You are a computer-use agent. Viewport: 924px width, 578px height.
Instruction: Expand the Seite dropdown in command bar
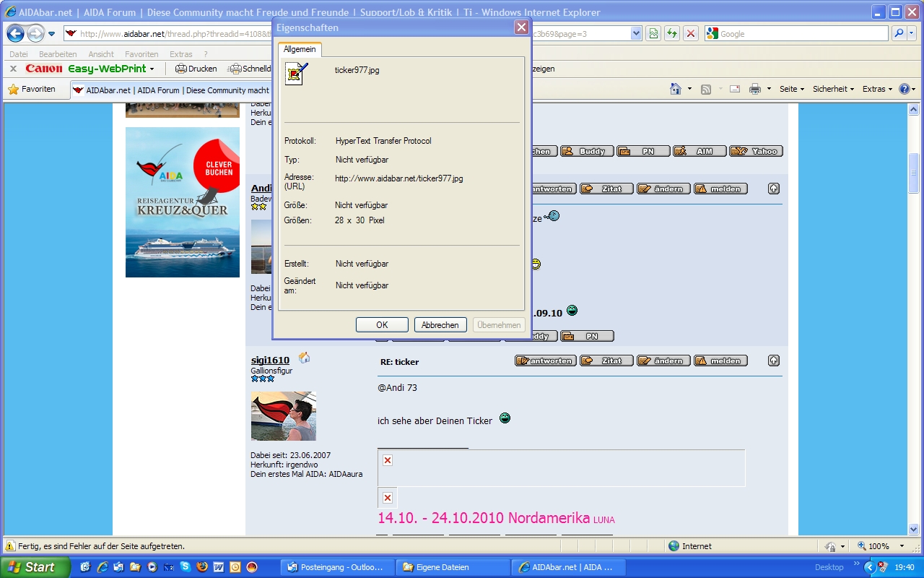click(792, 89)
